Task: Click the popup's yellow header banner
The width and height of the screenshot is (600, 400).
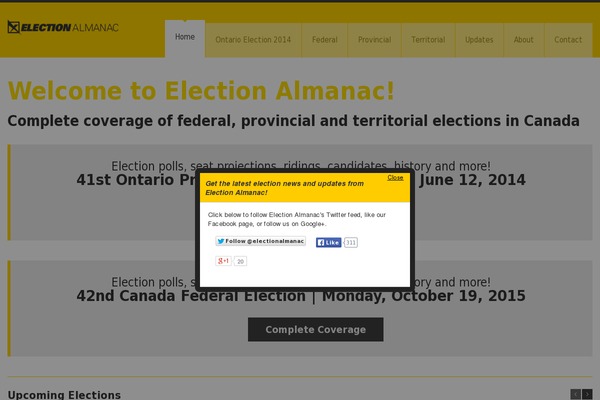Action: click(305, 188)
